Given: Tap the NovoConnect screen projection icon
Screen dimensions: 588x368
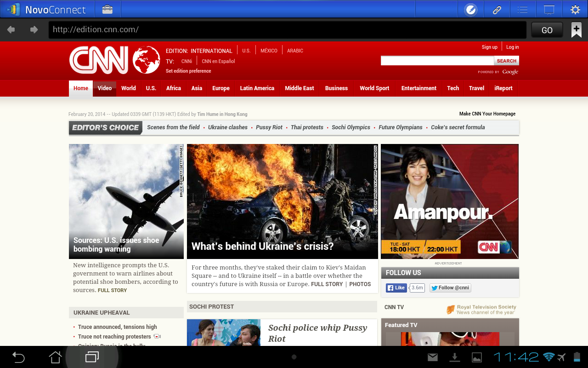Looking at the screenshot, I should coord(549,10).
